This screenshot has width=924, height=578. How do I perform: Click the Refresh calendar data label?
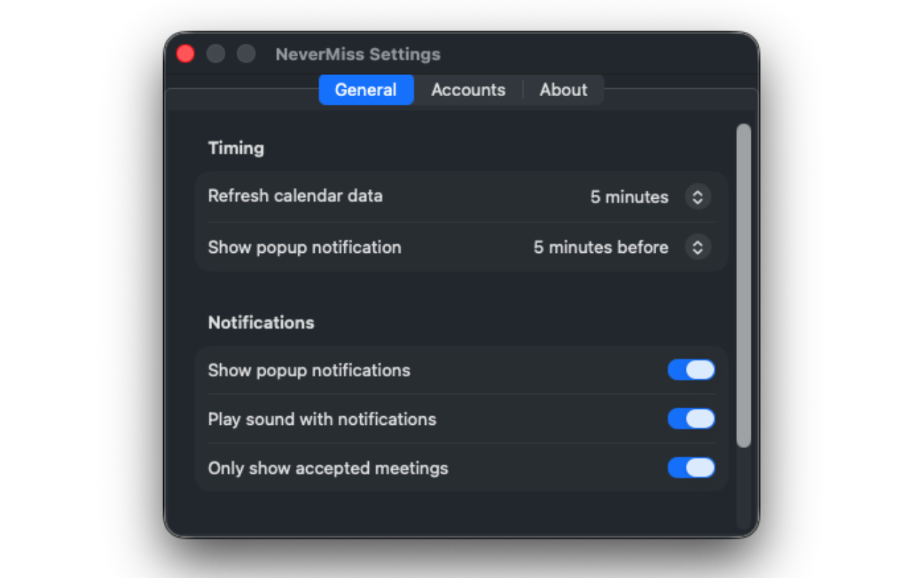tap(295, 196)
